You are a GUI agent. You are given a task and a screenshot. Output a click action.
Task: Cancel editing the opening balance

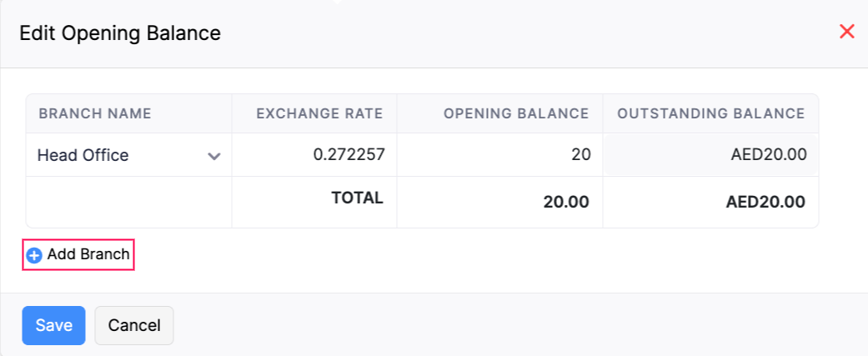133,325
